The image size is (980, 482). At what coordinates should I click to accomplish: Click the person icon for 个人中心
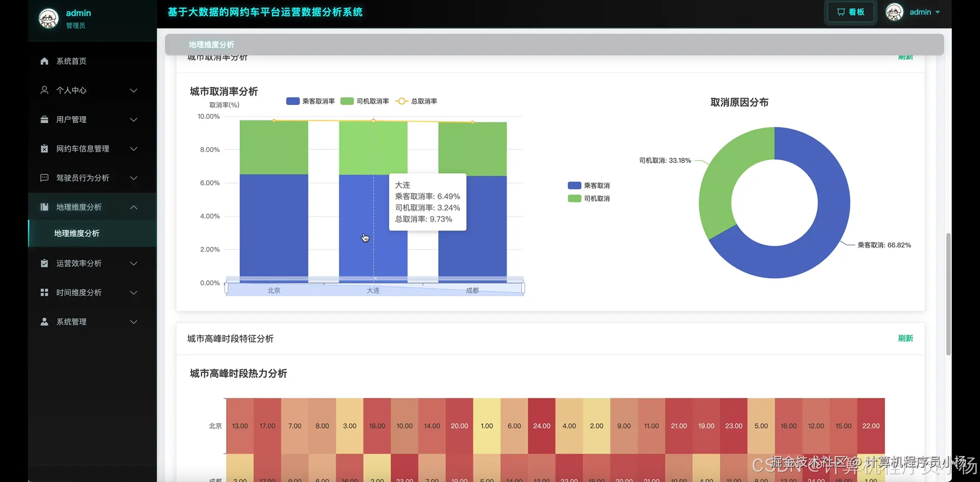pos(44,90)
